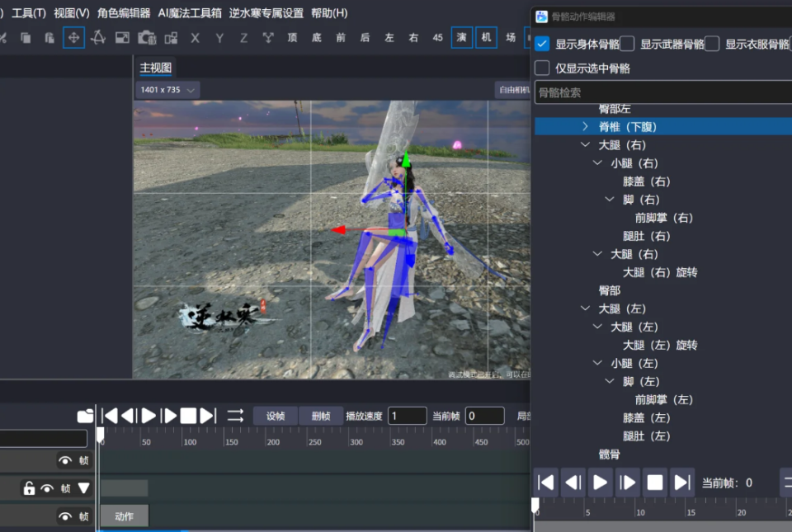The image size is (792, 532).
Task: Click the unlocked padlock icon on track
Action: coord(29,488)
